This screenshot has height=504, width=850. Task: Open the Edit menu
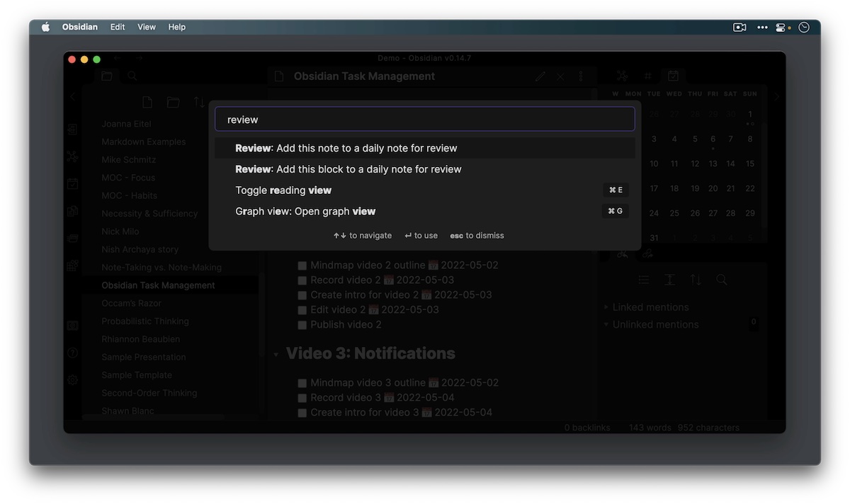click(118, 27)
